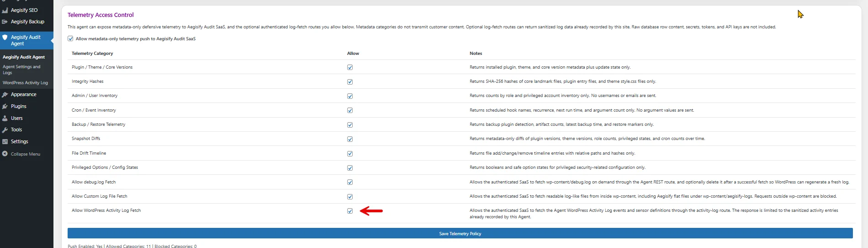Viewport: 868px width, 248px height.
Task: Open Aegisify Audit Agent top menu
Action: [x=26, y=40]
